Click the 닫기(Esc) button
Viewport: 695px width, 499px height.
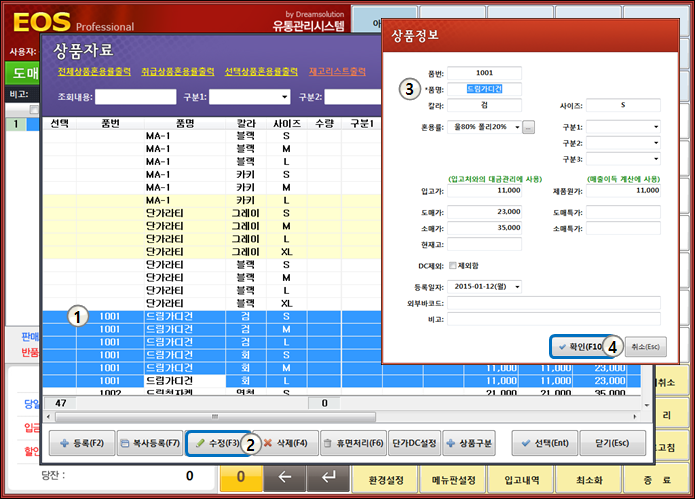click(x=612, y=443)
